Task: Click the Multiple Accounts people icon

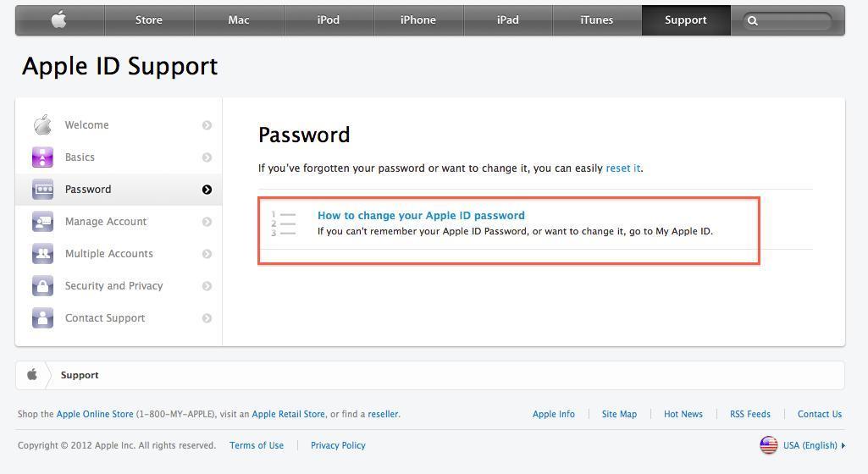Action: 42,254
